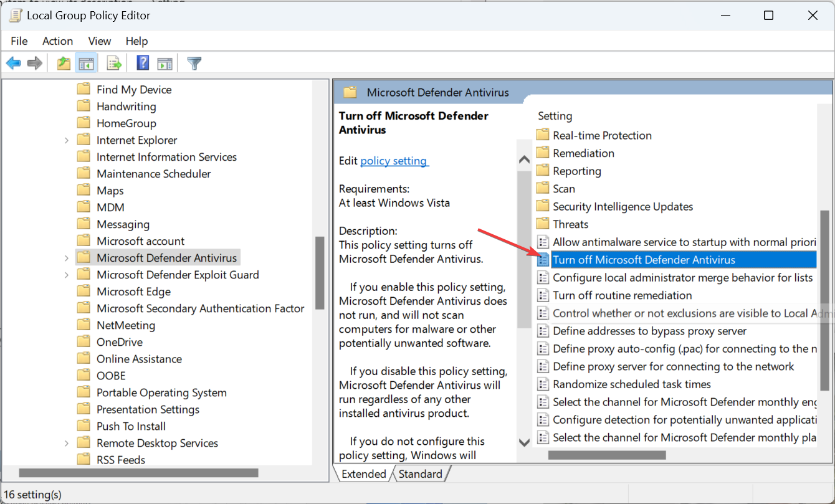Select the Messaging tree item
835x504 pixels.
click(x=123, y=224)
